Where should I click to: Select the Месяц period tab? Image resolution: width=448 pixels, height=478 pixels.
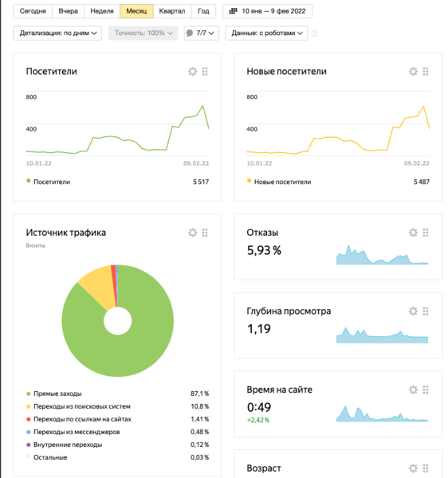point(136,11)
